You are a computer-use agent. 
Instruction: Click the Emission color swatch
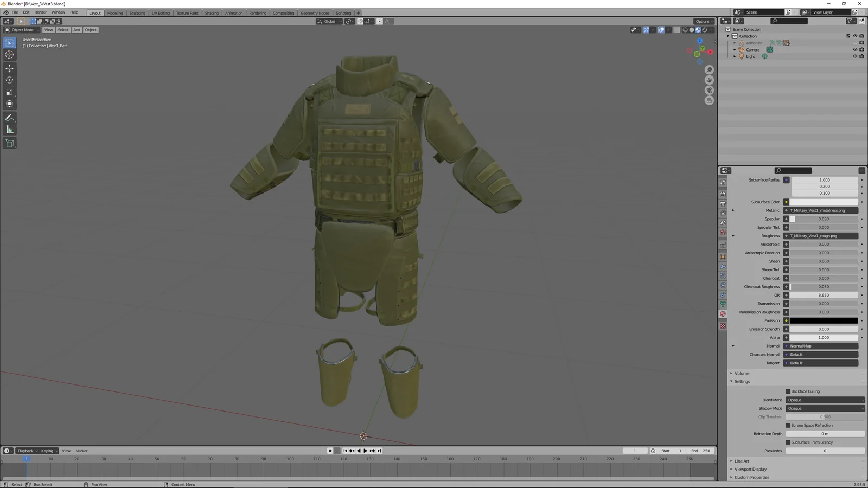pos(824,320)
